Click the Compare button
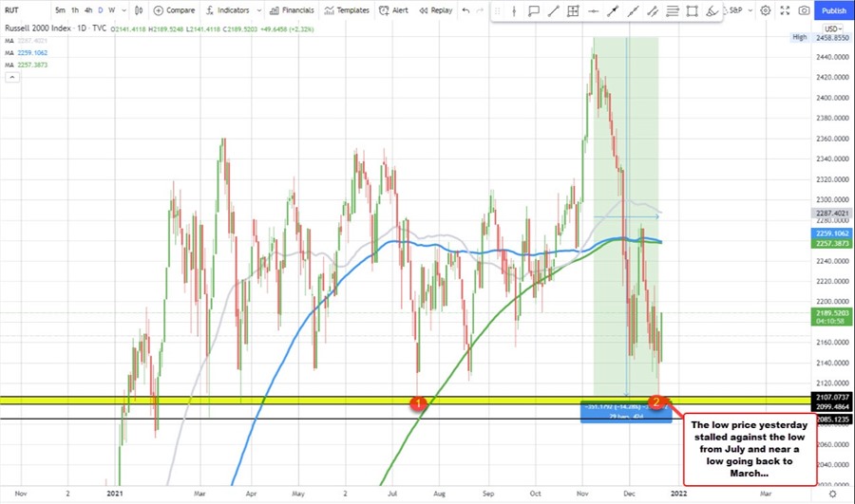 [174, 10]
